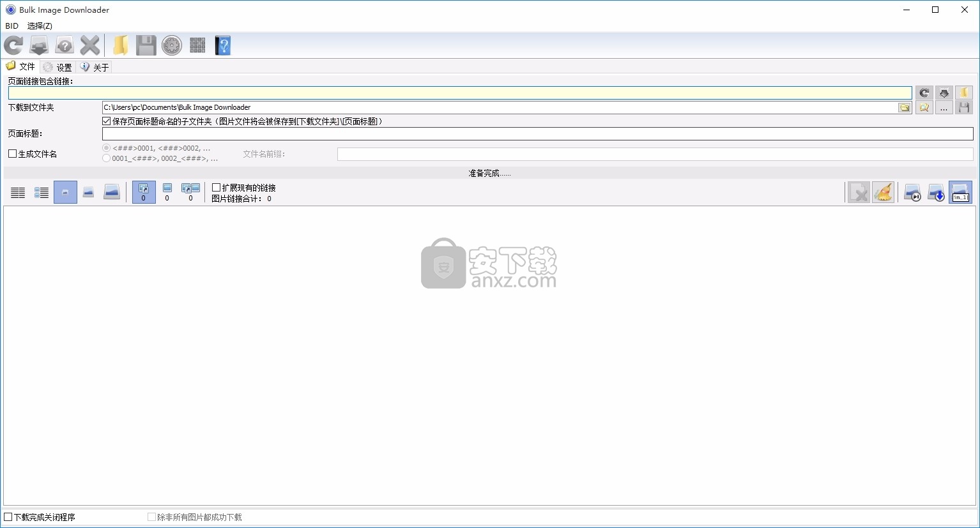The height and width of the screenshot is (528, 980).
Task: Select the <###>0001 filename pattern radio
Action: pyautogui.click(x=107, y=148)
